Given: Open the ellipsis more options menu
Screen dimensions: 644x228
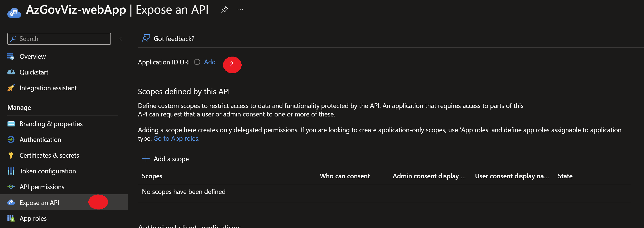Looking at the screenshot, I should point(240,10).
